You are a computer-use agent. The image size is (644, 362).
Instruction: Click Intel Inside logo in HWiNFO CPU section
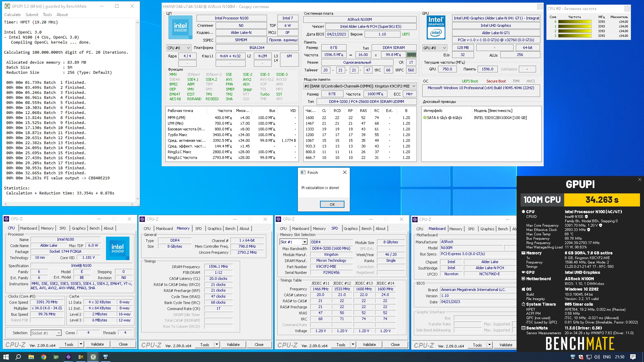[180, 27]
